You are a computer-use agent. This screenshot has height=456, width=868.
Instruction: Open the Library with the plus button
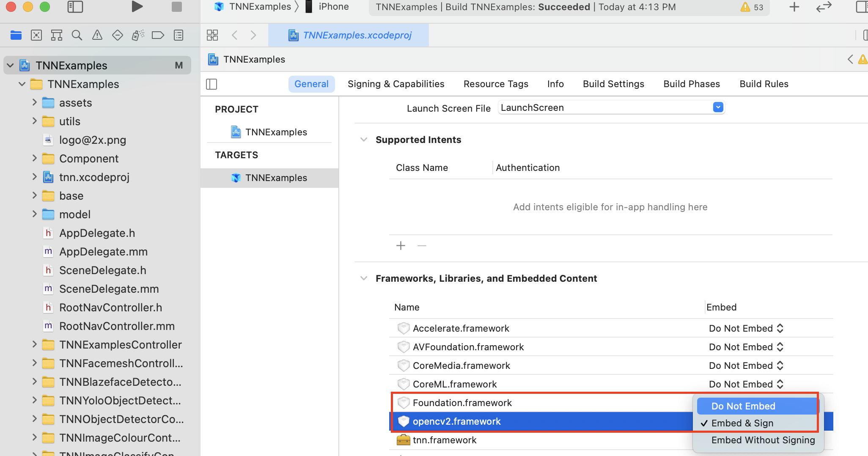point(794,7)
